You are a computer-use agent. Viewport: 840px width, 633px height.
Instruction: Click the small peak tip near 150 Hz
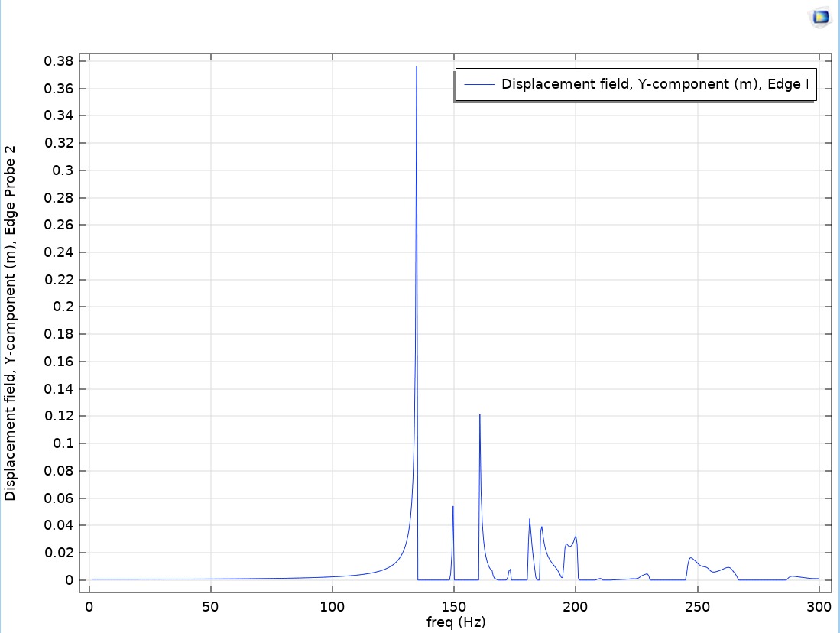(x=453, y=507)
